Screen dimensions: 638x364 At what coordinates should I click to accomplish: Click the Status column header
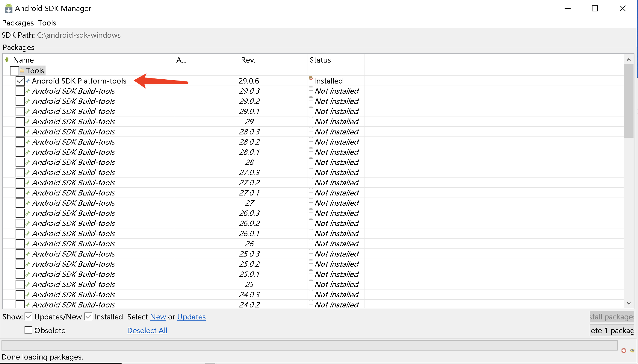[336, 60]
